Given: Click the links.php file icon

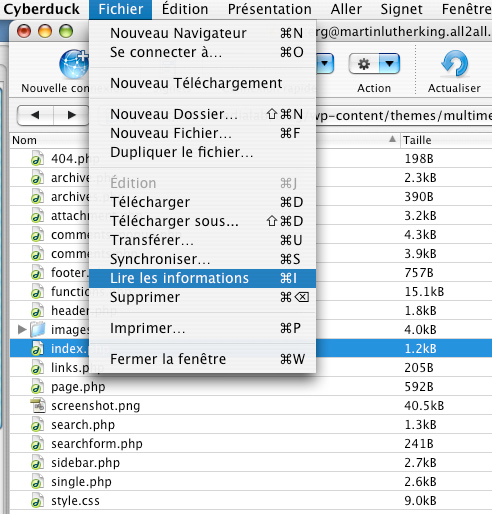Looking at the screenshot, I should coord(37,368).
